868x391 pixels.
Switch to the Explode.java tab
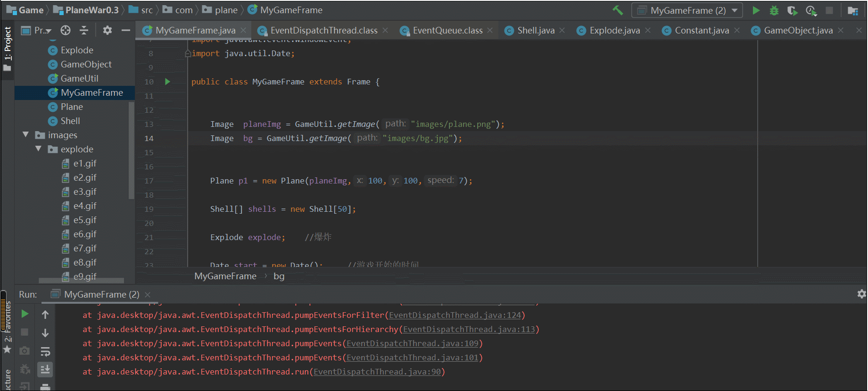click(614, 30)
